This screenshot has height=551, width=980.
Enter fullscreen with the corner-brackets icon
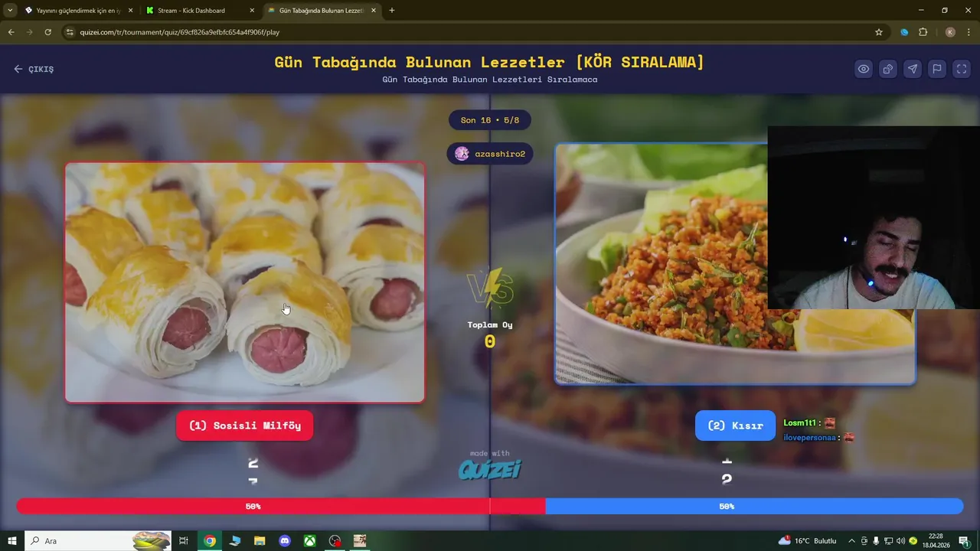tap(962, 69)
